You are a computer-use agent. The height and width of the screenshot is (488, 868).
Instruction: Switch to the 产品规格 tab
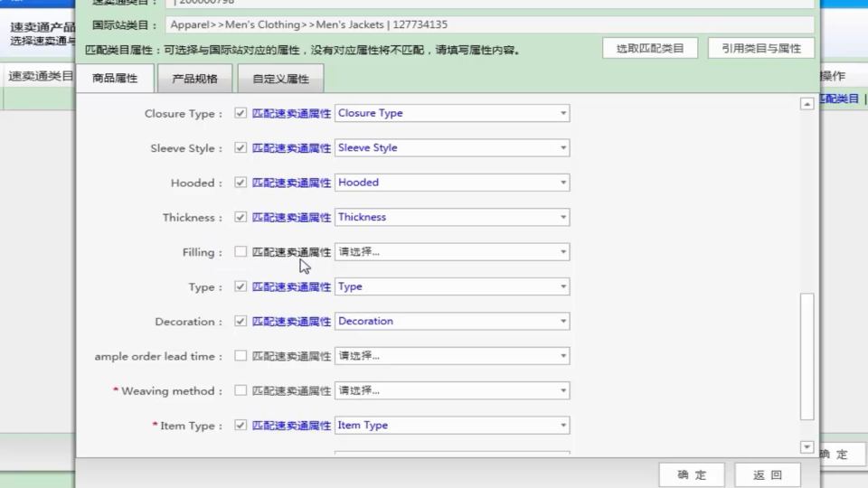pos(195,79)
